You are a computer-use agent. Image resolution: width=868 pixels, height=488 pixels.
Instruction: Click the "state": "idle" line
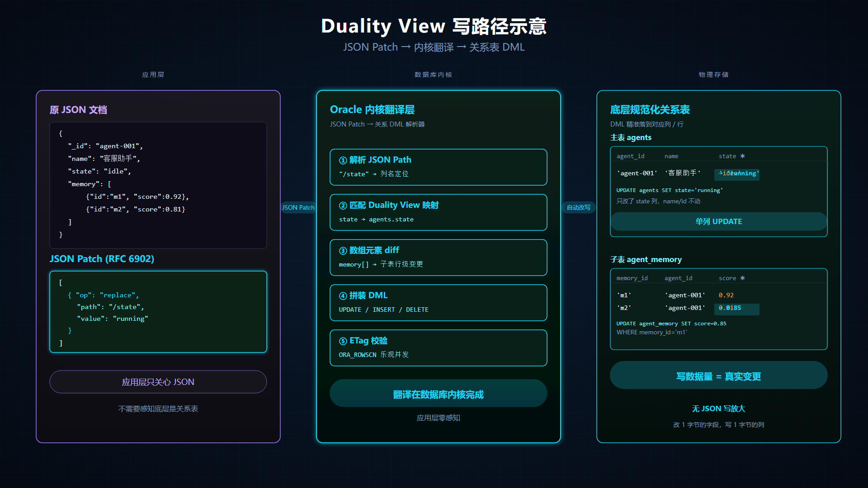pyautogui.click(x=99, y=171)
